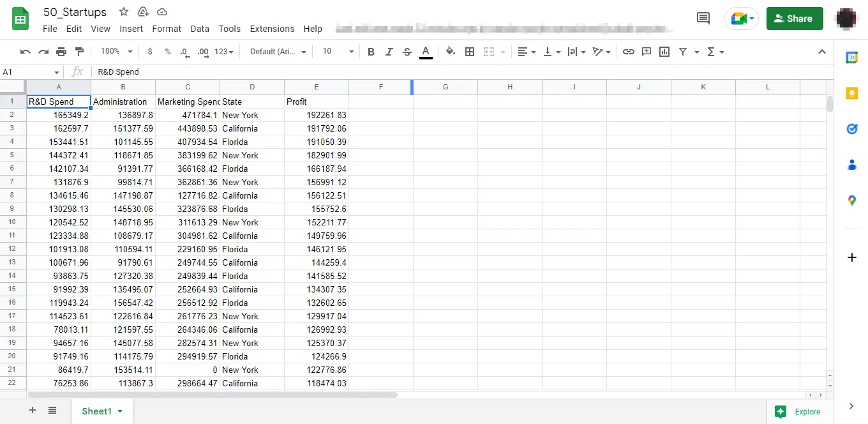Format as percent
This screenshot has height=424, width=868.
click(x=168, y=52)
